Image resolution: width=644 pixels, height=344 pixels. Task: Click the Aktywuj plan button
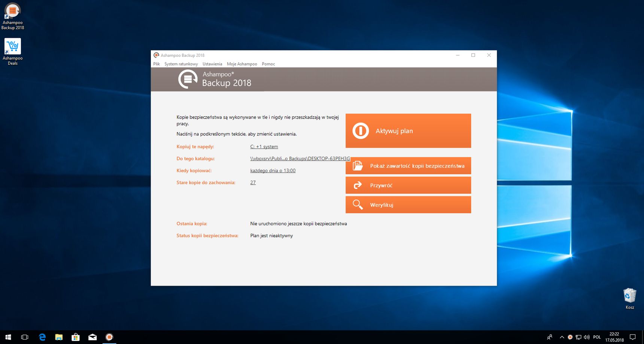click(x=408, y=131)
